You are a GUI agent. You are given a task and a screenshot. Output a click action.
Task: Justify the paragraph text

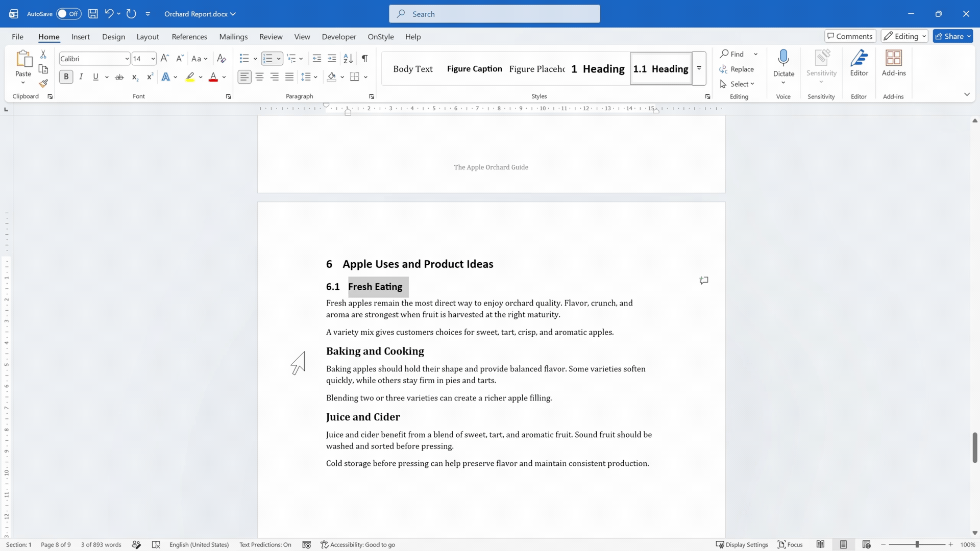coord(289,77)
